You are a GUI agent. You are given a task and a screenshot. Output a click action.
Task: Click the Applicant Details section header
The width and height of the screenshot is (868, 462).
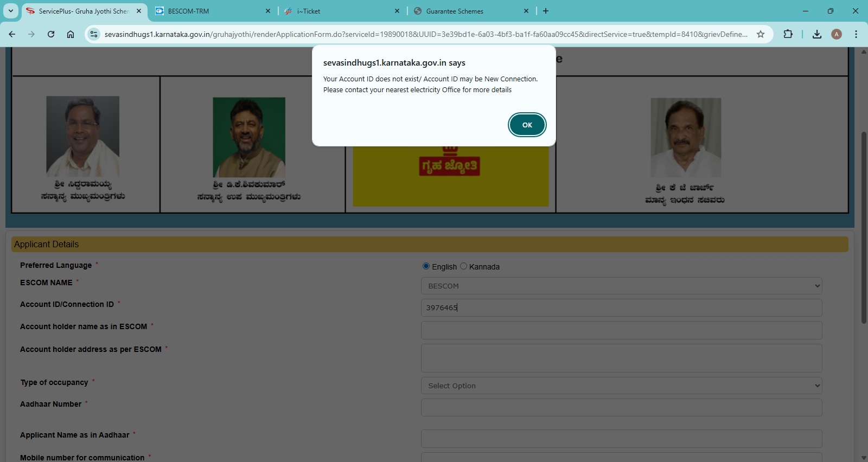[430, 244]
